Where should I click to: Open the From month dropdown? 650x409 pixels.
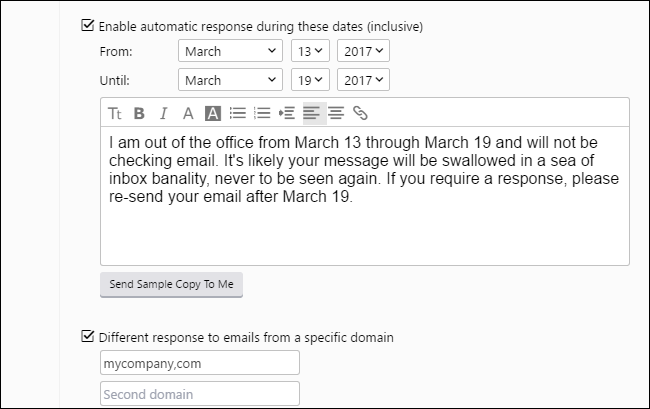click(x=231, y=51)
